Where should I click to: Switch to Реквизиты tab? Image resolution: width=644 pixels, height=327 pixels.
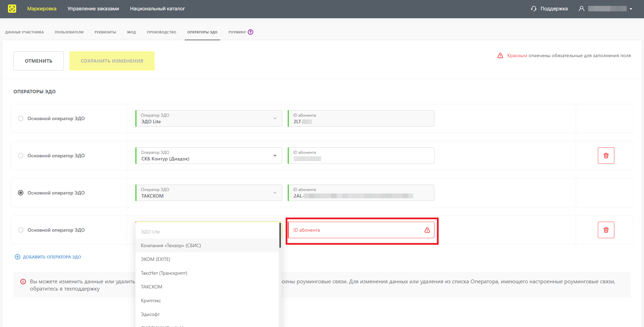105,32
